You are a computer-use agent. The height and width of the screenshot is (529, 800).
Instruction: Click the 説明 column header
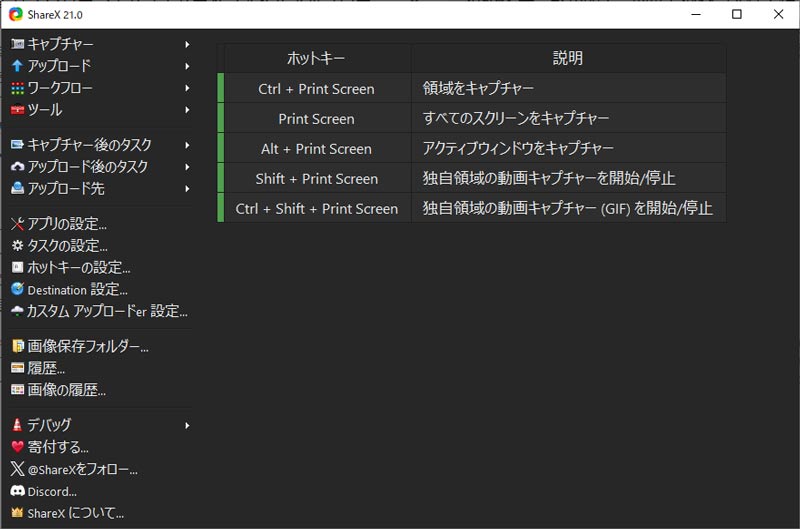568,58
